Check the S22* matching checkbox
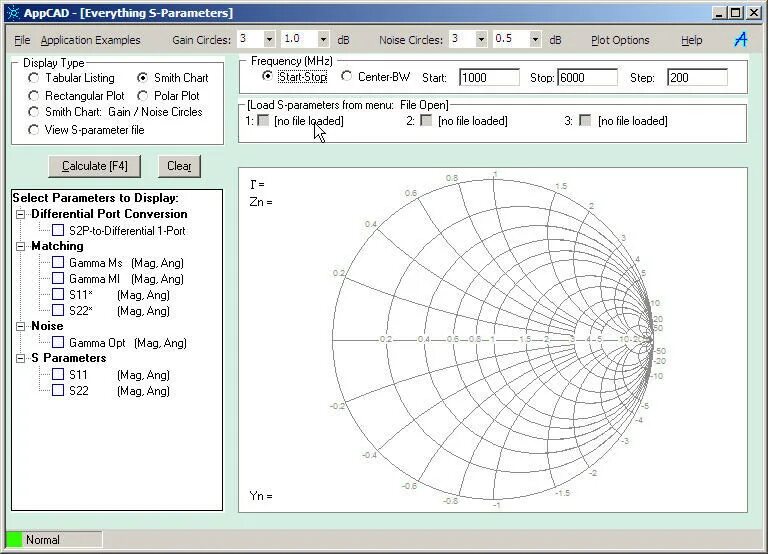This screenshot has height=554, width=768. click(58, 310)
